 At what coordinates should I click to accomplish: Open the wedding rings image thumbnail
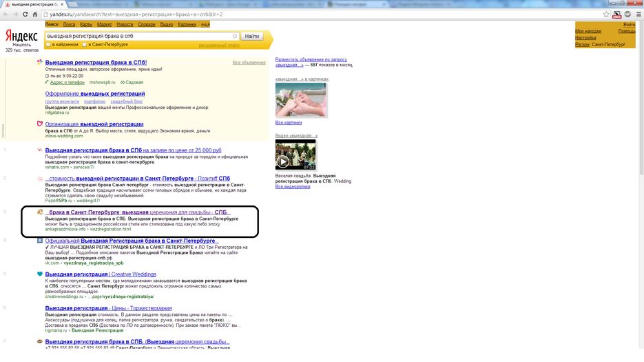click(300, 100)
